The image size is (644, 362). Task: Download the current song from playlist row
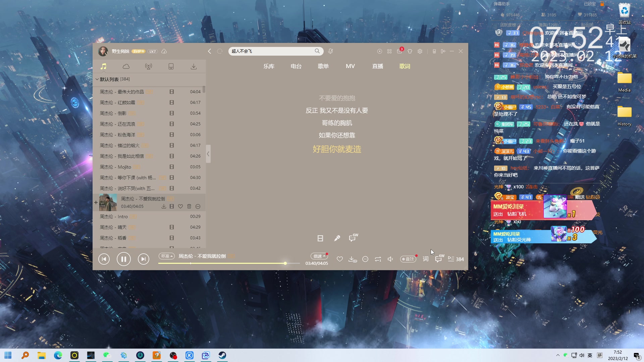164,206
